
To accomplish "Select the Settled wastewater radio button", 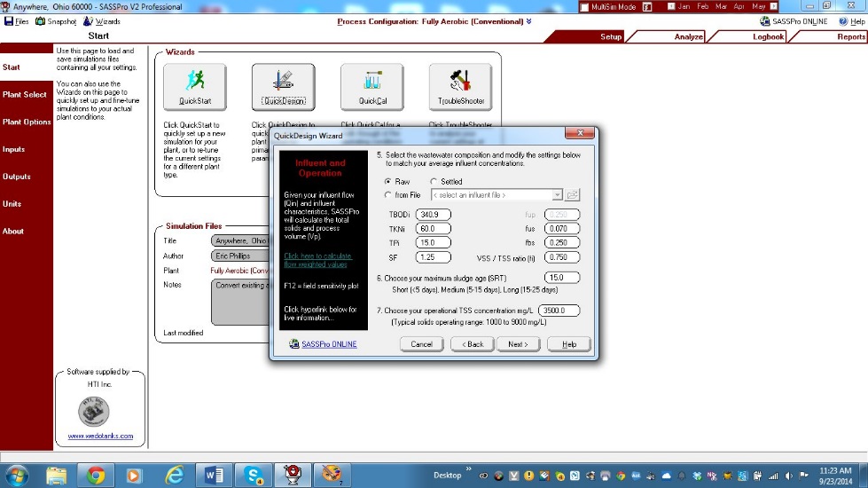I will (434, 181).
